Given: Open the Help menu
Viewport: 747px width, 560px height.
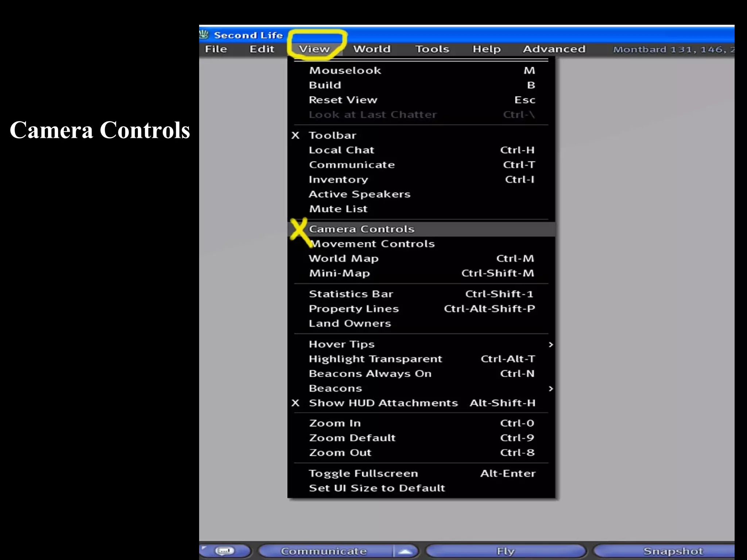Looking at the screenshot, I should pyautogui.click(x=487, y=49).
